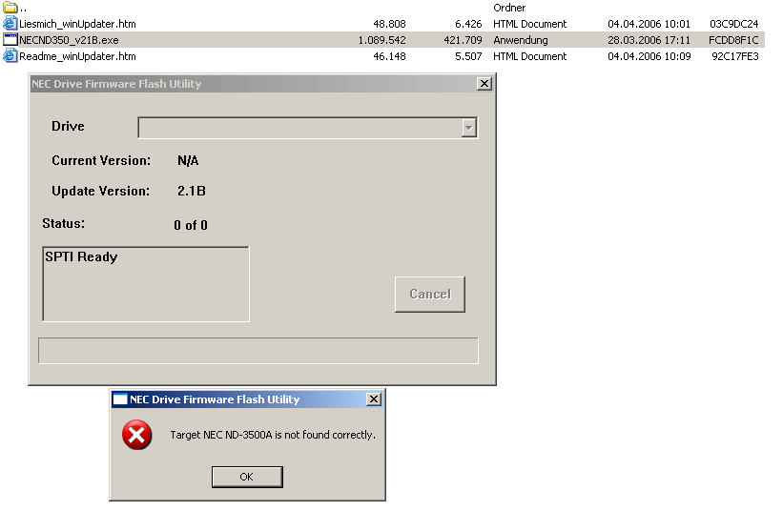
Task: Click the SPTI Ready status box
Action: 146,283
